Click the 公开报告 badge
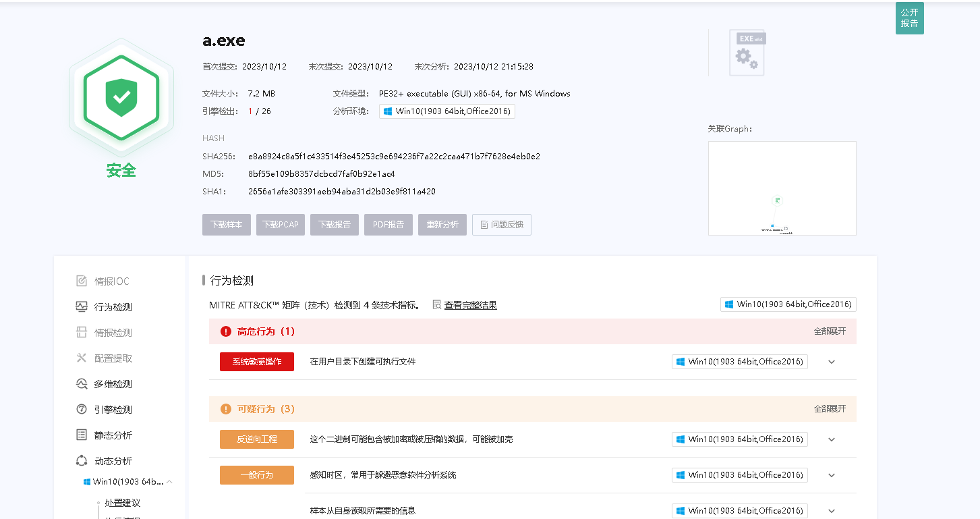 (x=910, y=18)
